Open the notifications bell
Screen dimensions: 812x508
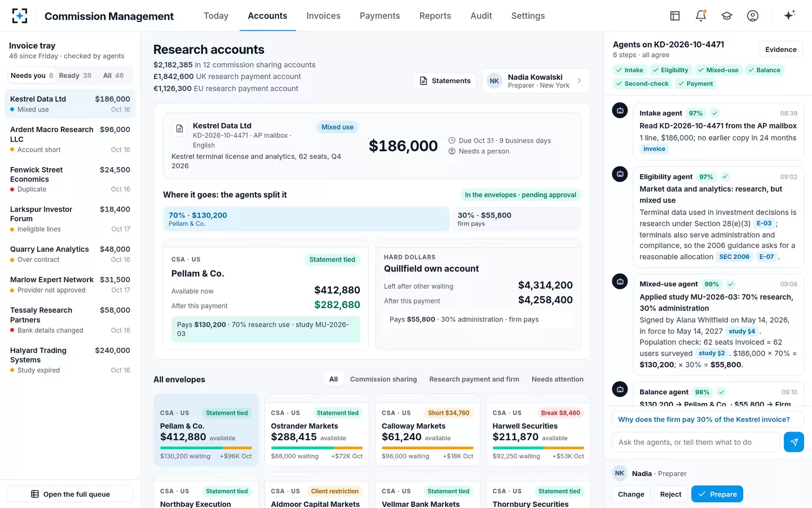[x=701, y=16]
